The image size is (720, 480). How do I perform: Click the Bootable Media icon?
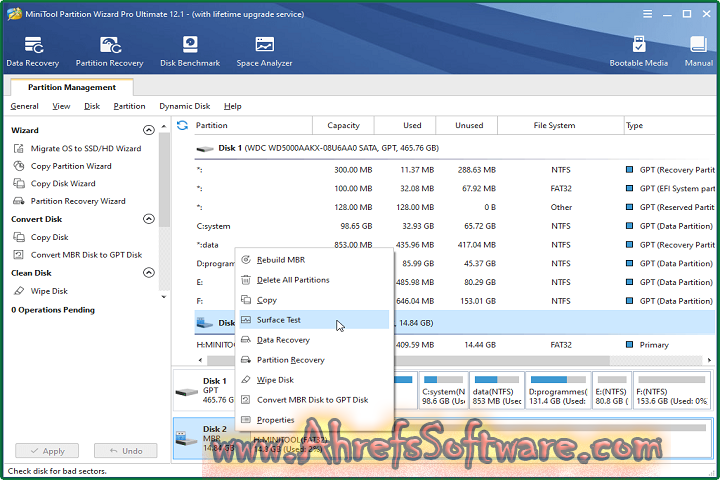pyautogui.click(x=638, y=51)
